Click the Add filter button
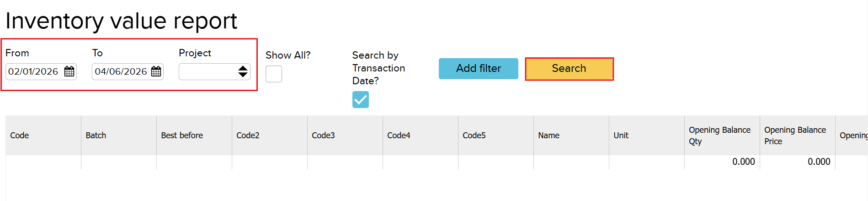Screen dimensions: 868x201 tap(478, 68)
